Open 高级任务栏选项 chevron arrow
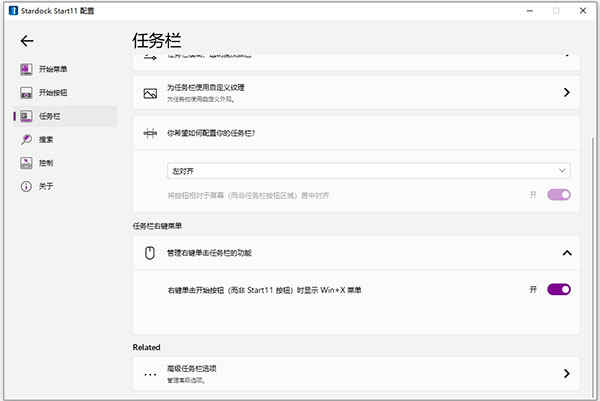600x401 pixels. [x=567, y=373]
